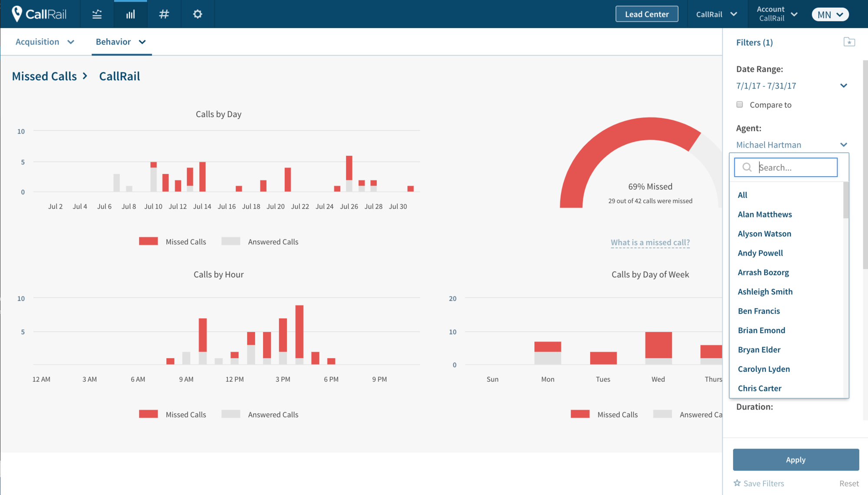The width and height of the screenshot is (868, 495).
Task: Open saved filters with the starred folder icon
Action: click(x=849, y=42)
